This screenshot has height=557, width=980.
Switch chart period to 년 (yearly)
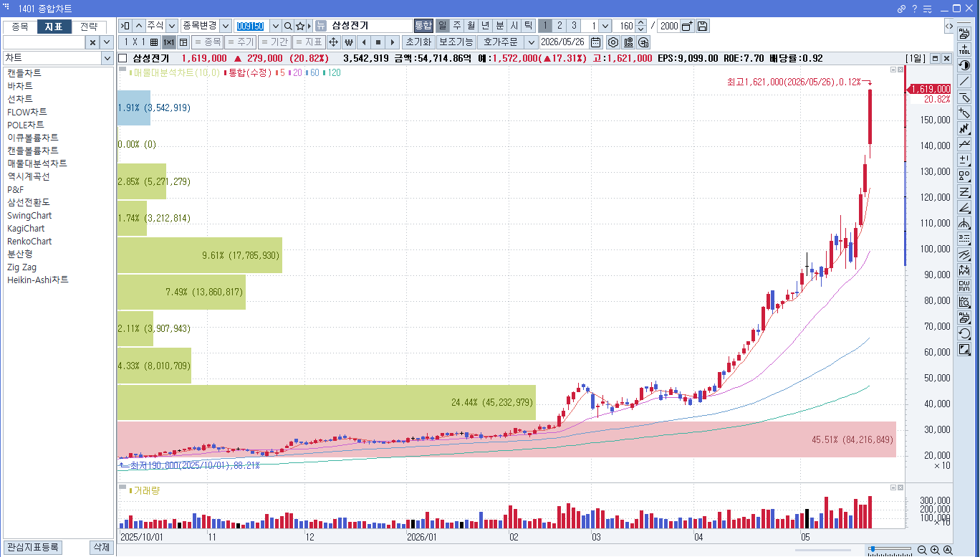pos(486,26)
